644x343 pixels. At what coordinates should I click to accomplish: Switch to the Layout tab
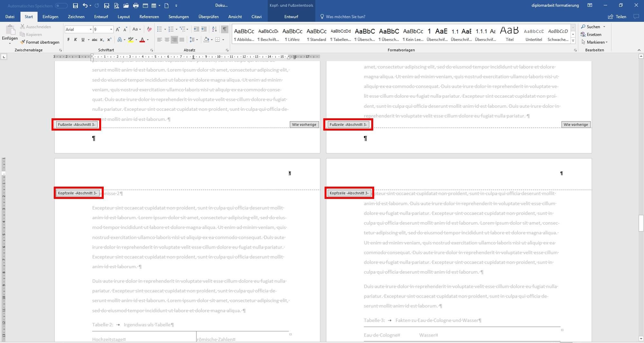click(123, 17)
